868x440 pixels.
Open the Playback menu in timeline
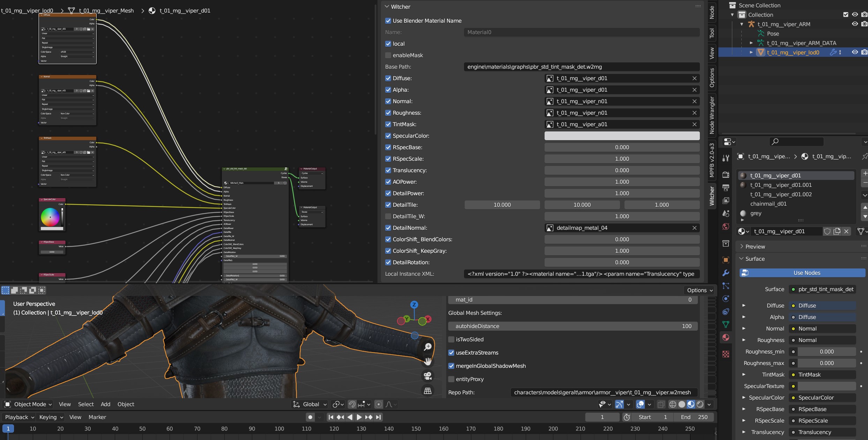click(x=20, y=417)
